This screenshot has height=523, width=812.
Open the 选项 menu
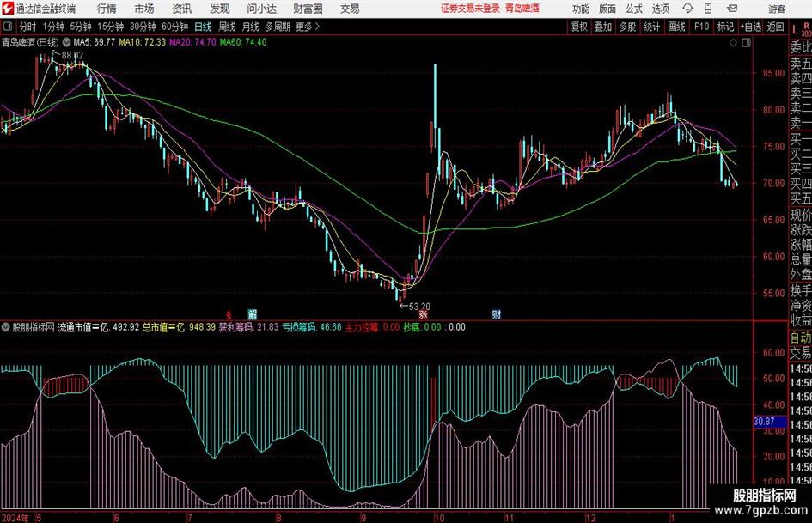click(660, 9)
